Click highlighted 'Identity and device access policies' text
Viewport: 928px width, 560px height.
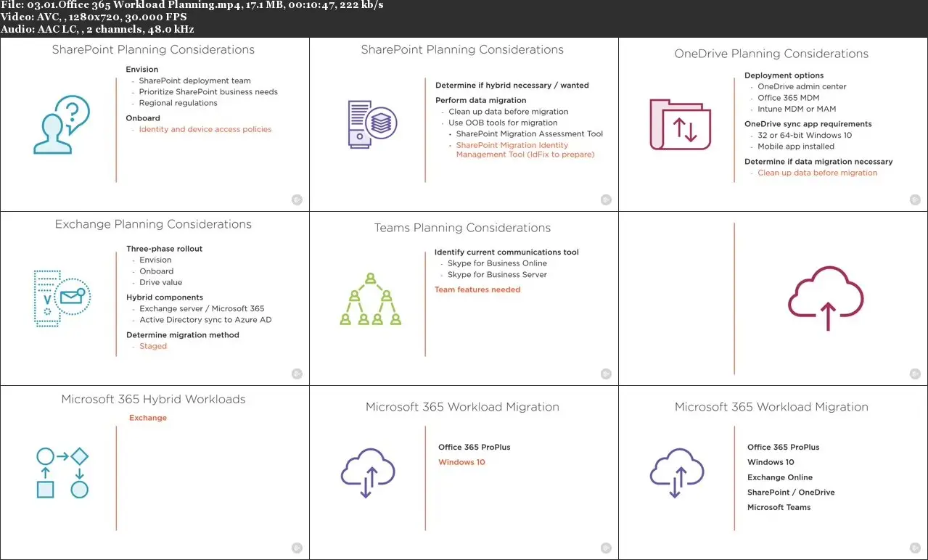(205, 129)
